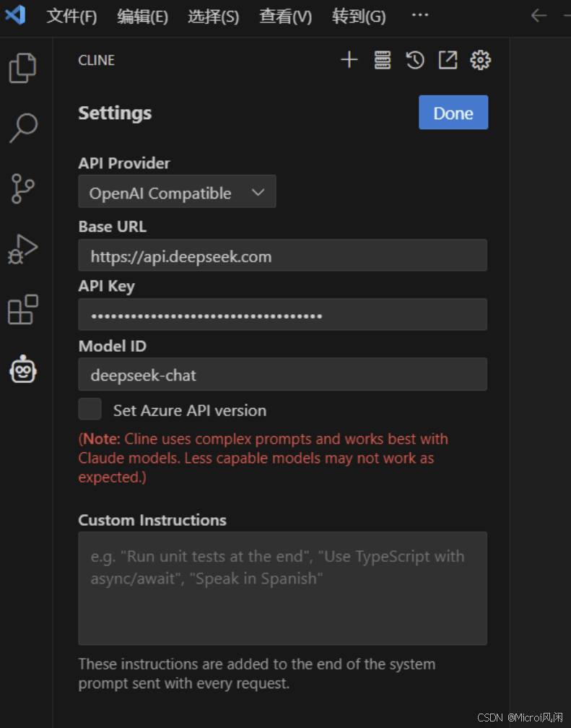Open the 编辑(E) menu
The height and width of the screenshot is (728, 571).
click(142, 16)
